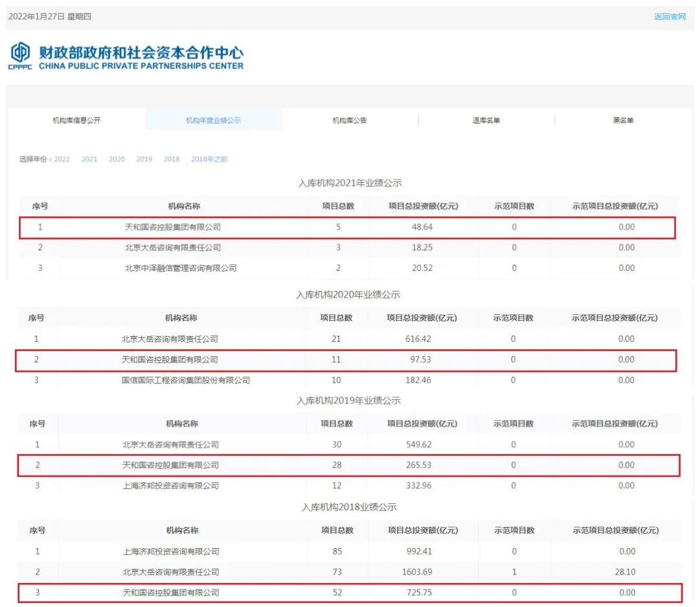The height and width of the screenshot is (607, 700).
Task: Click the heading 入库机构2020年业绩公示
Action: click(348, 295)
